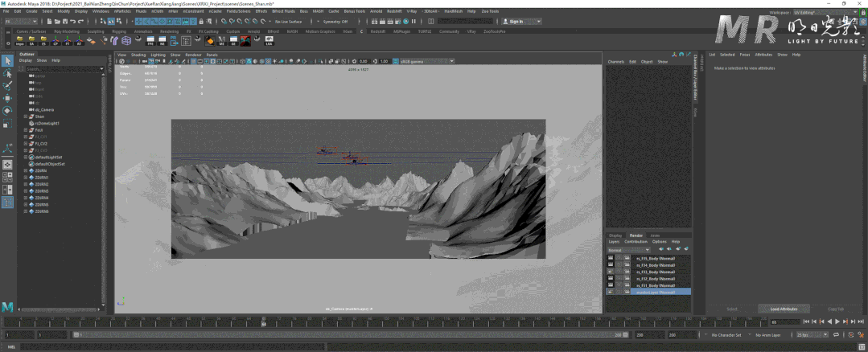Choose the Scale tool in toolbox
868x352 pixels.
(8, 124)
